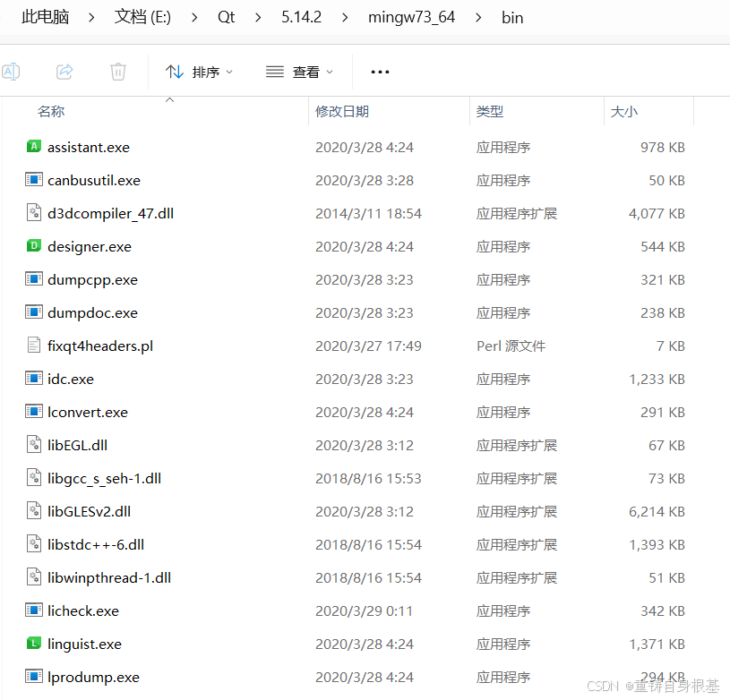Toggle sort order via arrow above 名称 column
730x700 pixels.
point(169,99)
